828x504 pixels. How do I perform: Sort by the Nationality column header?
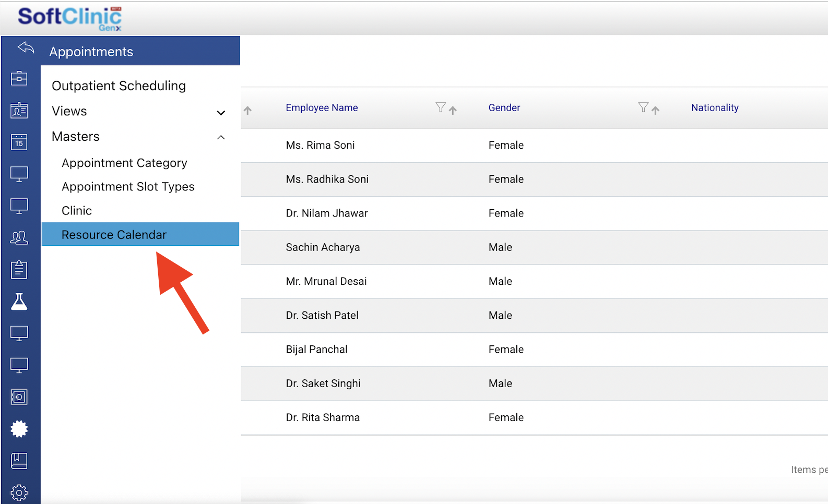pyautogui.click(x=715, y=107)
